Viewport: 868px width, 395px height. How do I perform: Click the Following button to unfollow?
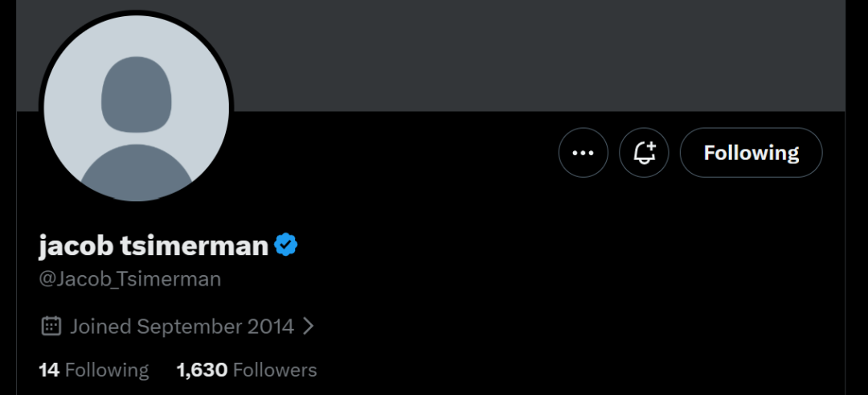(x=751, y=152)
